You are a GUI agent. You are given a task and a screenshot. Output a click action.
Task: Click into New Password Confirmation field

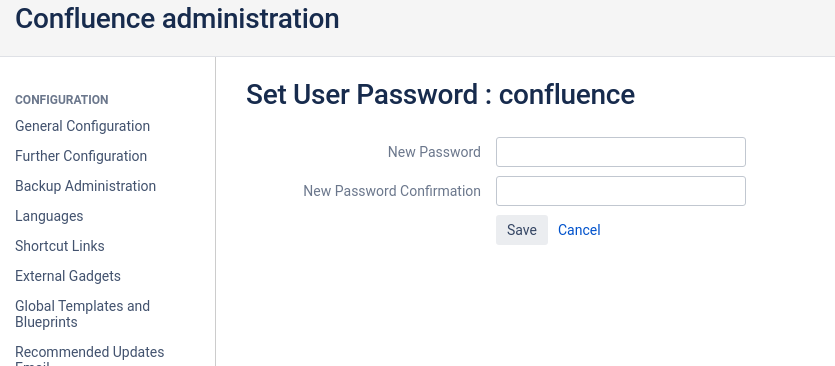pyautogui.click(x=620, y=191)
